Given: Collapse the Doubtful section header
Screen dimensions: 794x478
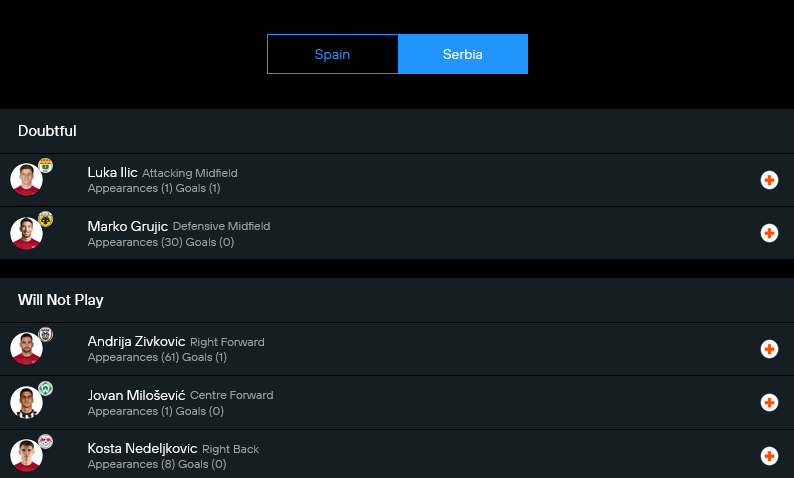Looking at the screenshot, I should coord(47,131).
